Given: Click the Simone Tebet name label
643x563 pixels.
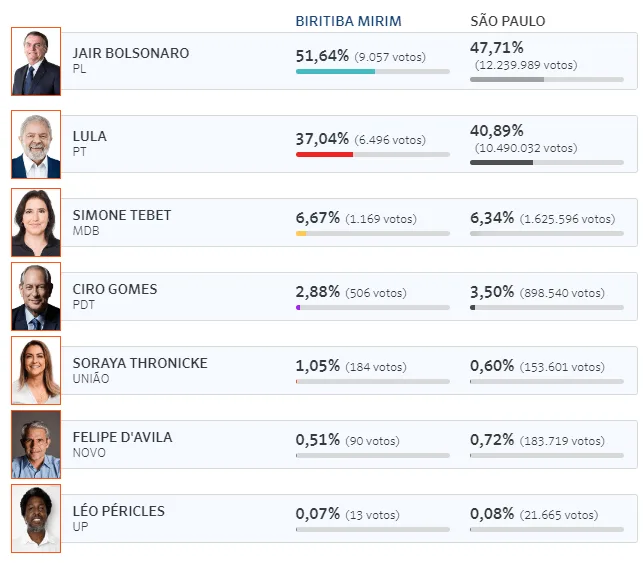Looking at the screenshot, I should pyautogui.click(x=122, y=215).
